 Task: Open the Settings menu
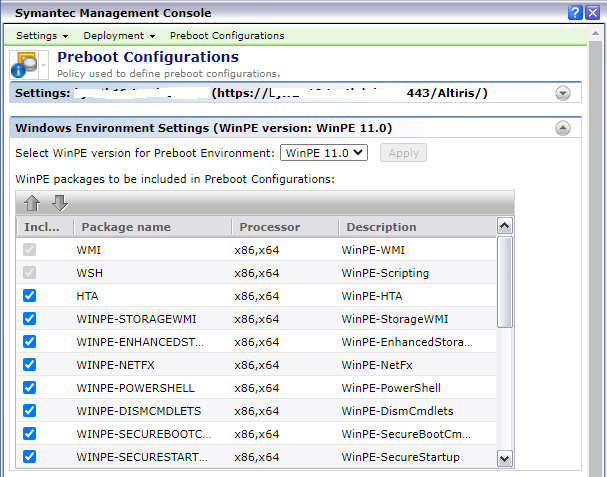[x=41, y=35]
